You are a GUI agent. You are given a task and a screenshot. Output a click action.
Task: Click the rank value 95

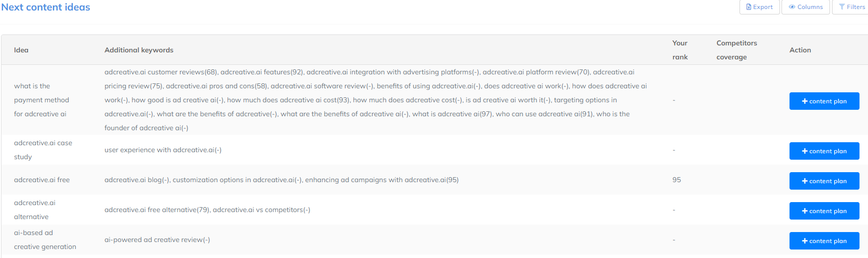point(676,180)
